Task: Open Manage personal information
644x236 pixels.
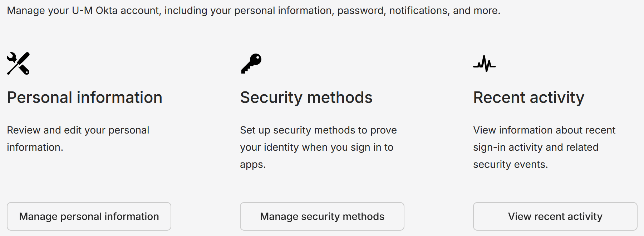Action: pyautogui.click(x=89, y=216)
